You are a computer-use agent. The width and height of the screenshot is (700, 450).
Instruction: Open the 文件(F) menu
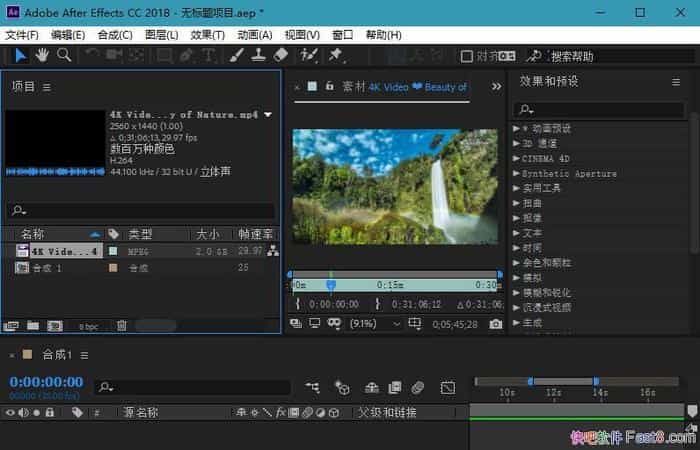22,35
